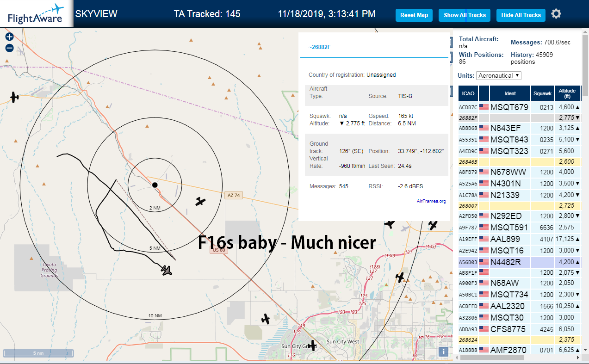Select the MSQT843 table row
Image resolution: width=589 pixels, height=364 pixels.
click(519, 140)
